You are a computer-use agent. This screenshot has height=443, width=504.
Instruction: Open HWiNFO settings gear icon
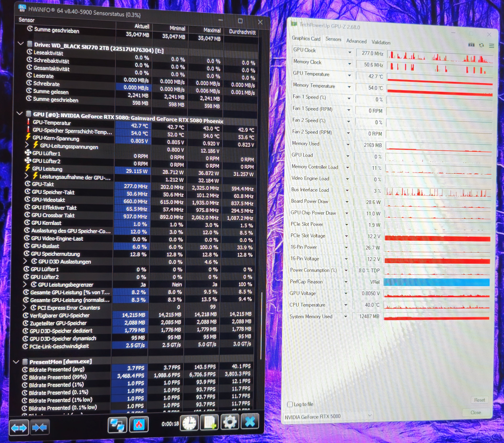click(230, 422)
